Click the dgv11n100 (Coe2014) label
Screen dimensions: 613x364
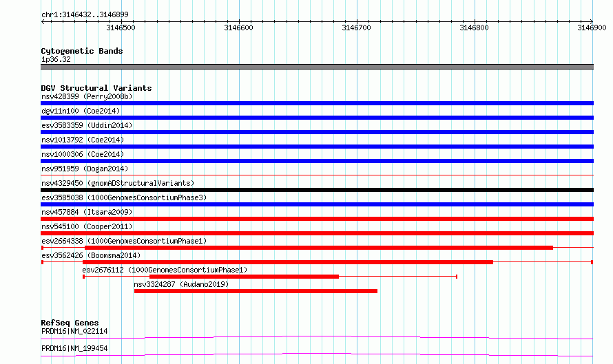(x=81, y=111)
